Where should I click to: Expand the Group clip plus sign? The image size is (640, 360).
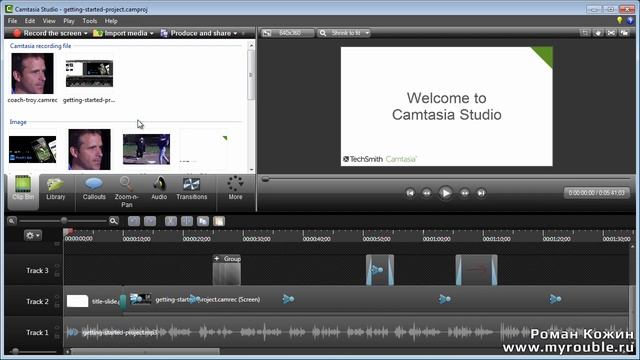(217, 258)
